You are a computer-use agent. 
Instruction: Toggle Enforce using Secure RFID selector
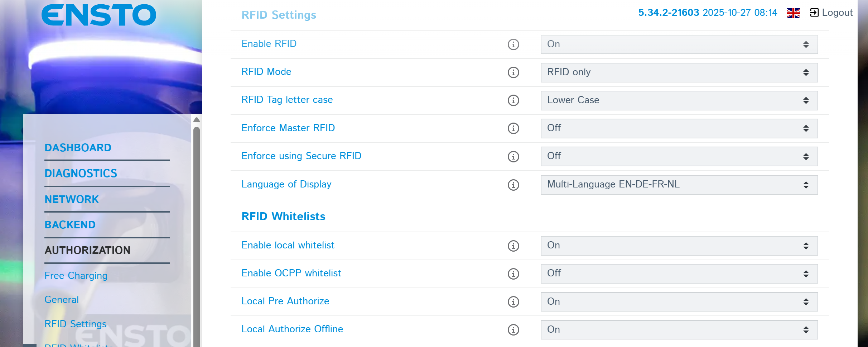point(679,156)
